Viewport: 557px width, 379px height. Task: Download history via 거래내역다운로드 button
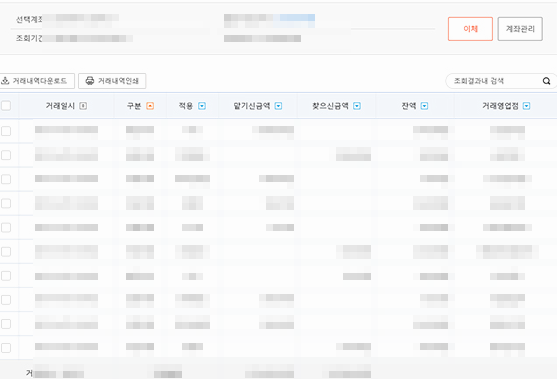36,81
